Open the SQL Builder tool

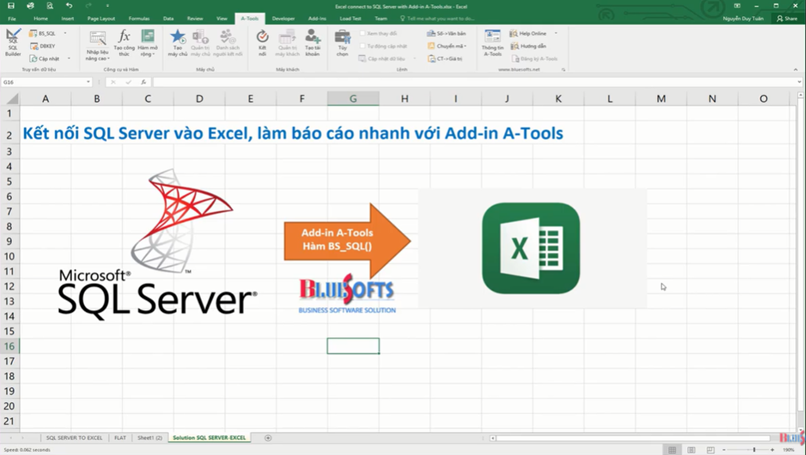click(13, 42)
